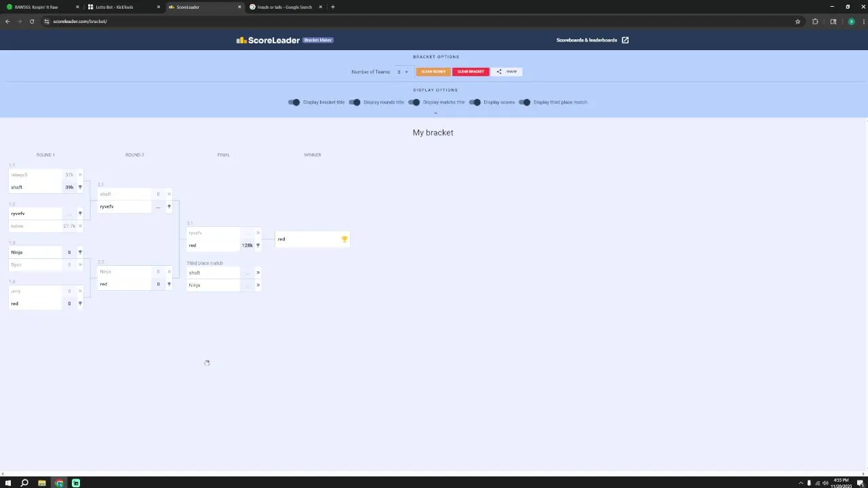This screenshot has height=488, width=868.
Task: Click the Clear Scores button
Action: [x=433, y=72]
